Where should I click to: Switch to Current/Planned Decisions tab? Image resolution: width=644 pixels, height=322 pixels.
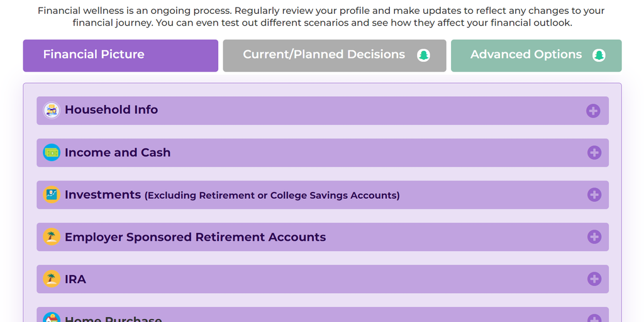coord(324,55)
